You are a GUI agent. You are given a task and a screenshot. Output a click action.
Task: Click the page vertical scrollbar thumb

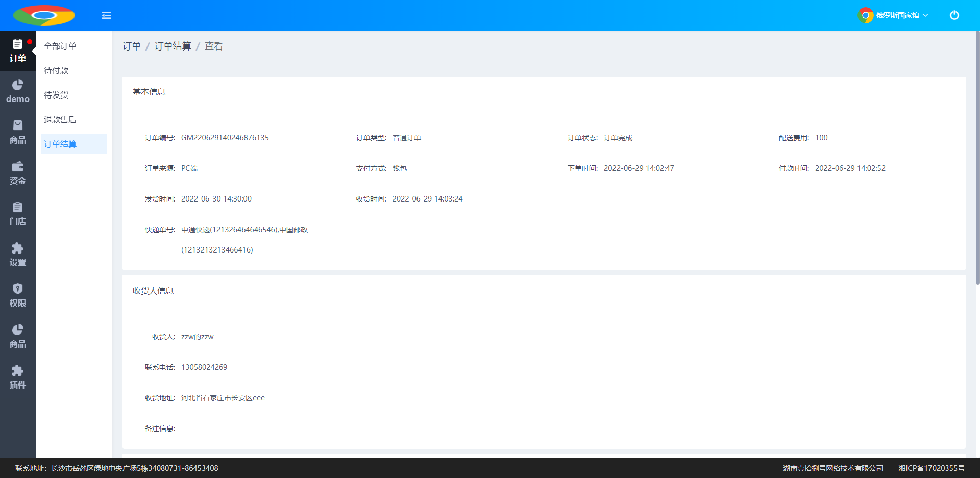click(977, 157)
